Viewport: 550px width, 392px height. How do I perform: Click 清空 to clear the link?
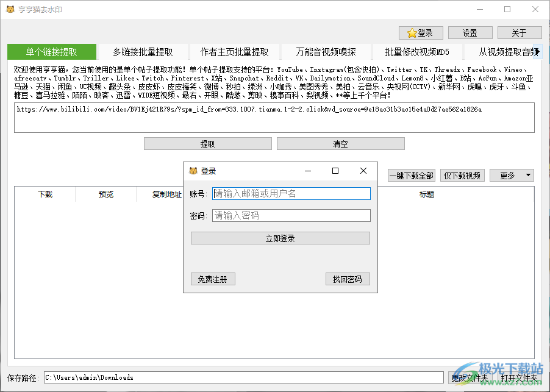[340, 144]
